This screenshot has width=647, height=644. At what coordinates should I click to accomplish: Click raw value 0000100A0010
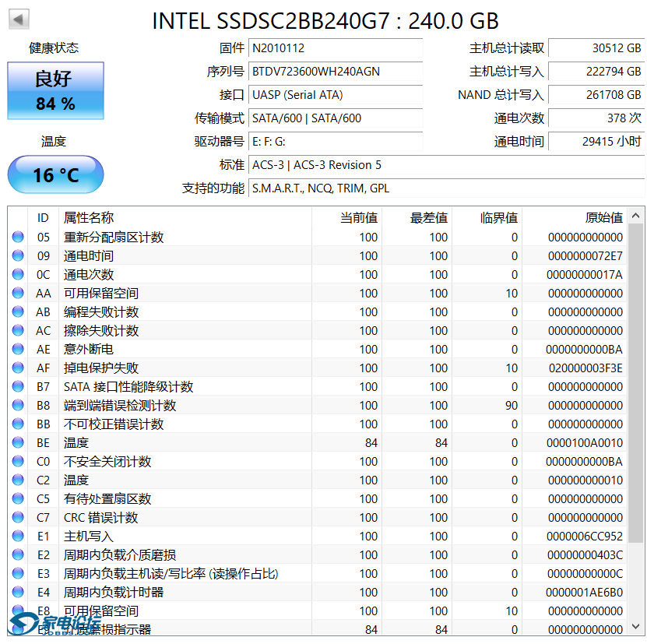(585, 443)
